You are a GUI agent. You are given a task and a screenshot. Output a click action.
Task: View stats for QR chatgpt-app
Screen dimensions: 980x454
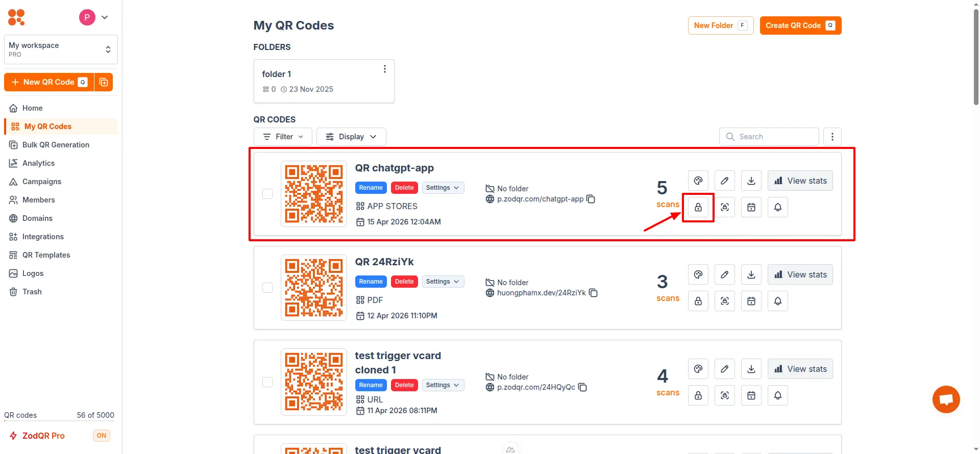pyautogui.click(x=800, y=181)
